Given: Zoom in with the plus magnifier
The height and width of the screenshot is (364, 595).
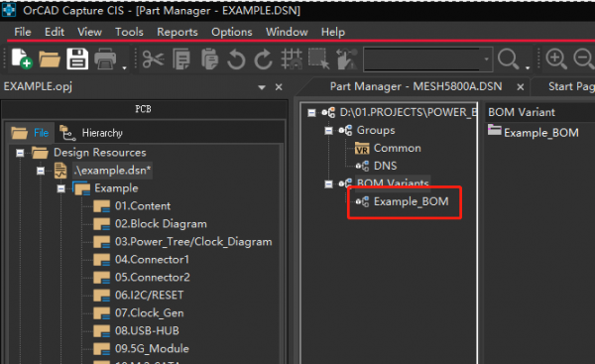Looking at the screenshot, I should click(x=556, y=60).
